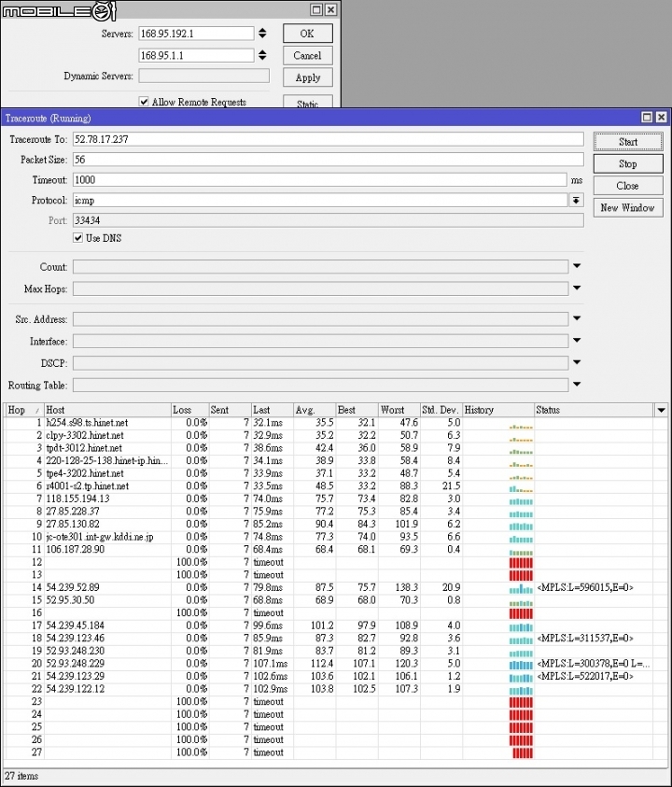This screenshot has width=672, height=787.
Task: Start the traceroute
Action: [x=628, y=142]
